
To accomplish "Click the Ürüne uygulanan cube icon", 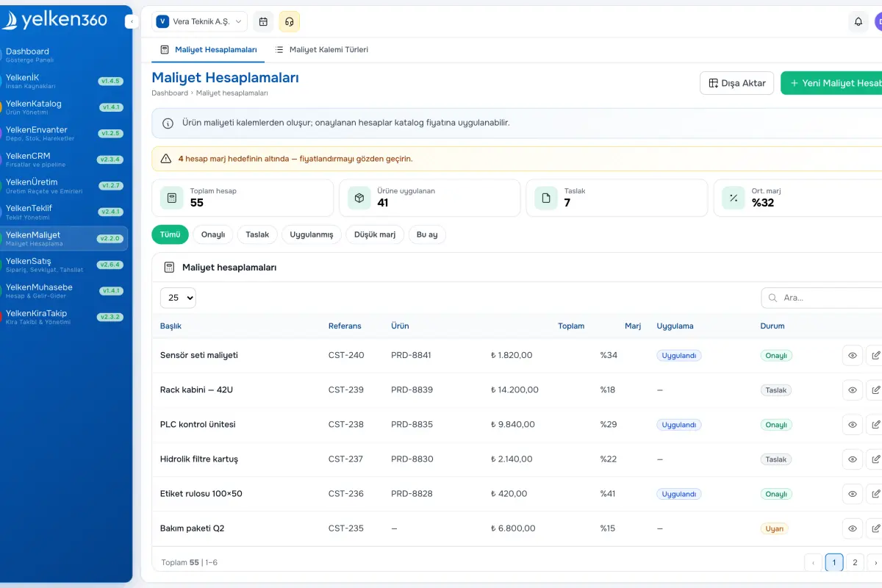I will coord(359,198).
